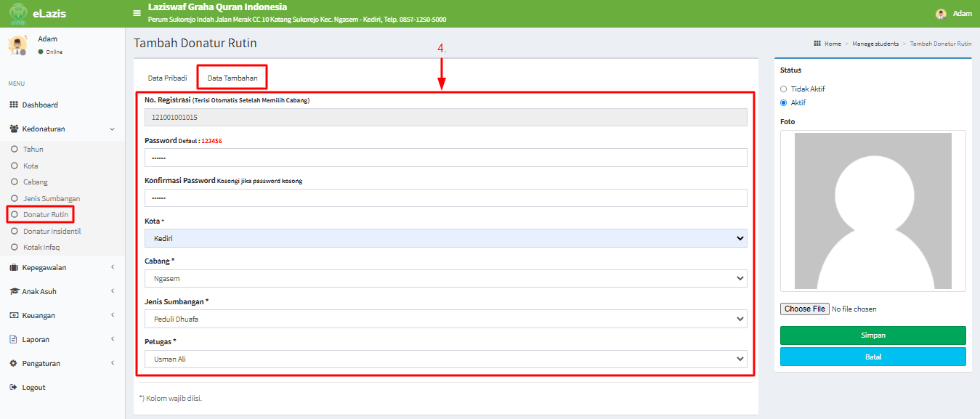
Task: Click the breadcrumb Home grid icon
Action: (x=817, y=44)
